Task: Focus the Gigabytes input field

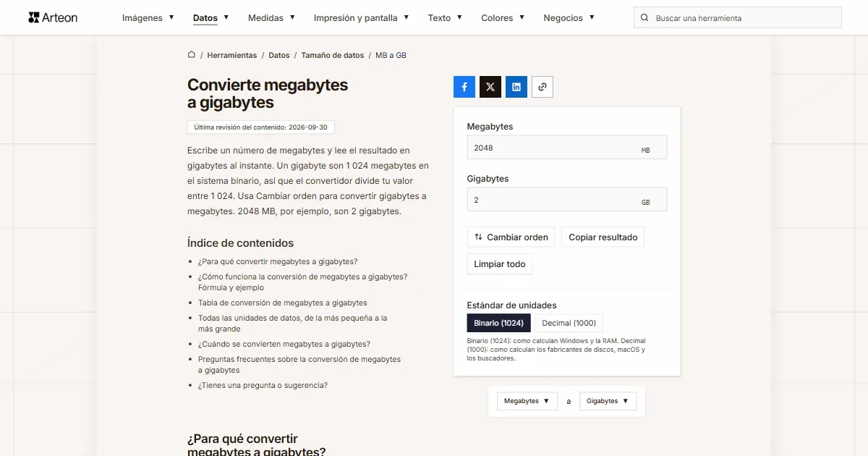Action: tap(567, 200)
